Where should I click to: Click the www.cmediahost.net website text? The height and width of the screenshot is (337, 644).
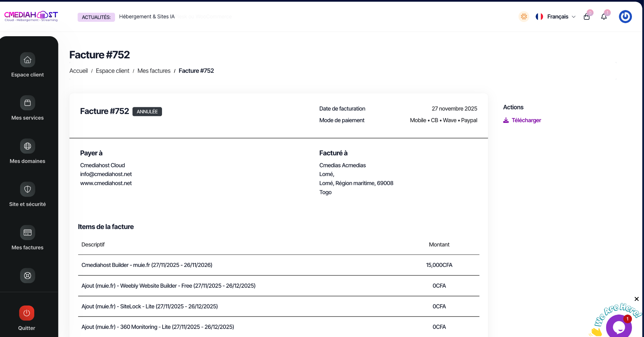106,183
